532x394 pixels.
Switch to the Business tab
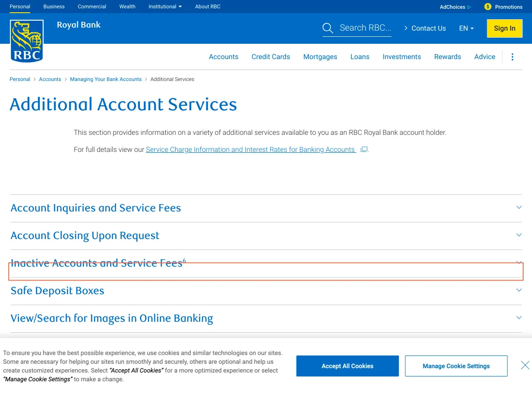coord(54,7)
